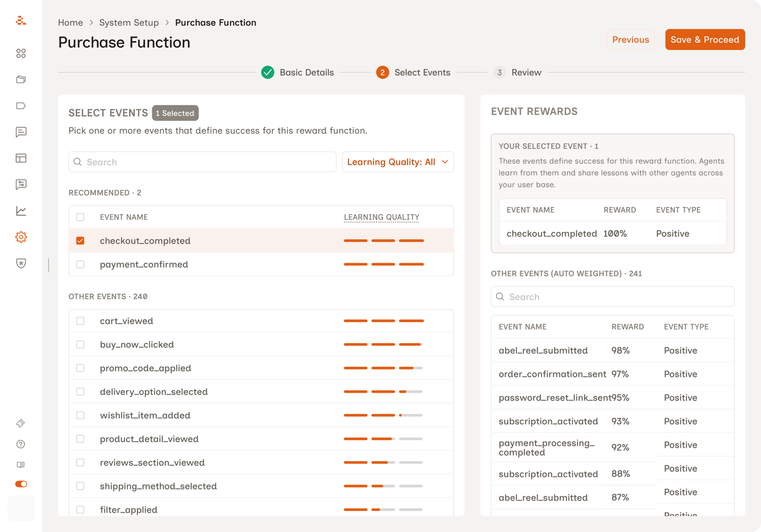Open the System Setup breadcrumb
Image resolution: width=761 pixels, height=532 pixels.
point(129,23)
